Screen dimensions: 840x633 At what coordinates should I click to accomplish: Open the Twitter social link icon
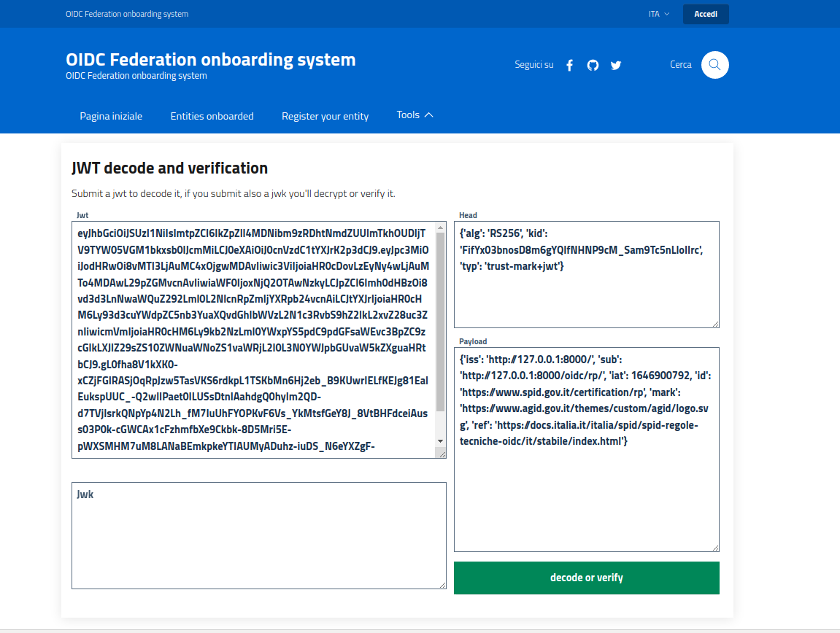(616, 66)
